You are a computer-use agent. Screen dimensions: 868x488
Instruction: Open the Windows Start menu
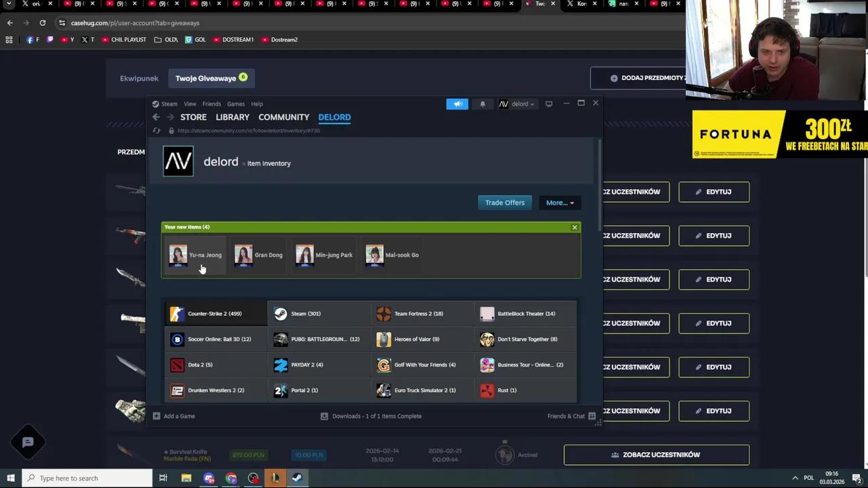[x=10, y=478]
